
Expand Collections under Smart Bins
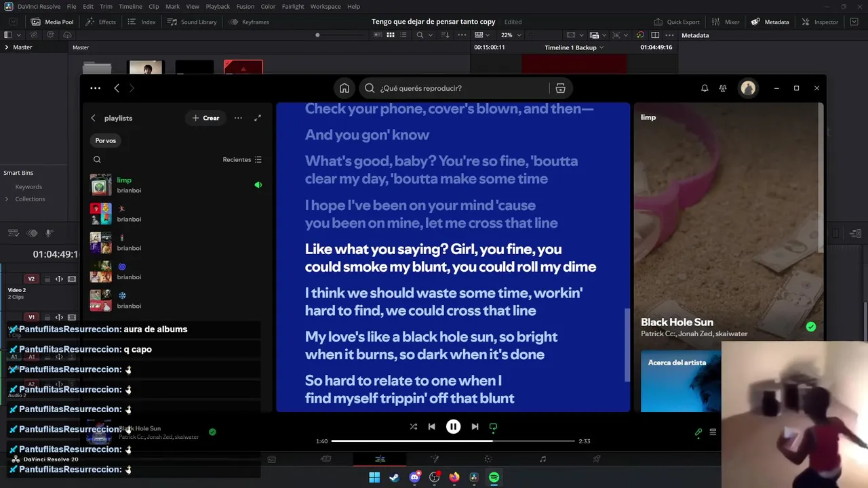point(7,199)
